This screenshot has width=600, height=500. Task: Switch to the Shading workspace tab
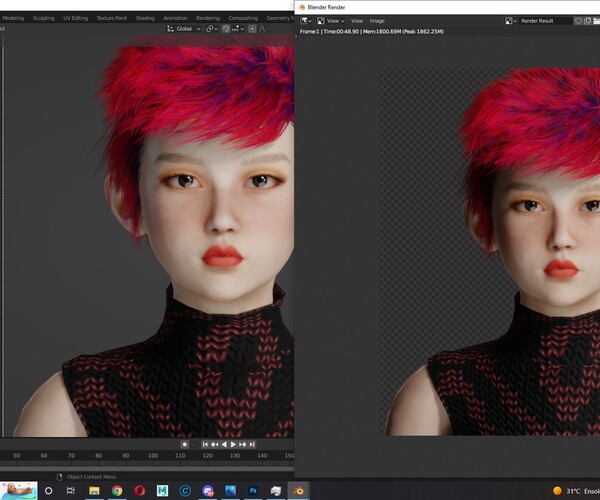[x=145, y=18]
